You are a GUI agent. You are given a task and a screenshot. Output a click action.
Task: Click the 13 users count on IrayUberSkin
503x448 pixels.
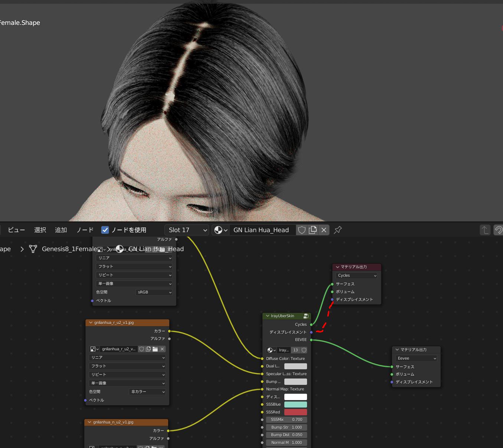pyautogui.click(x=295, y=350)
